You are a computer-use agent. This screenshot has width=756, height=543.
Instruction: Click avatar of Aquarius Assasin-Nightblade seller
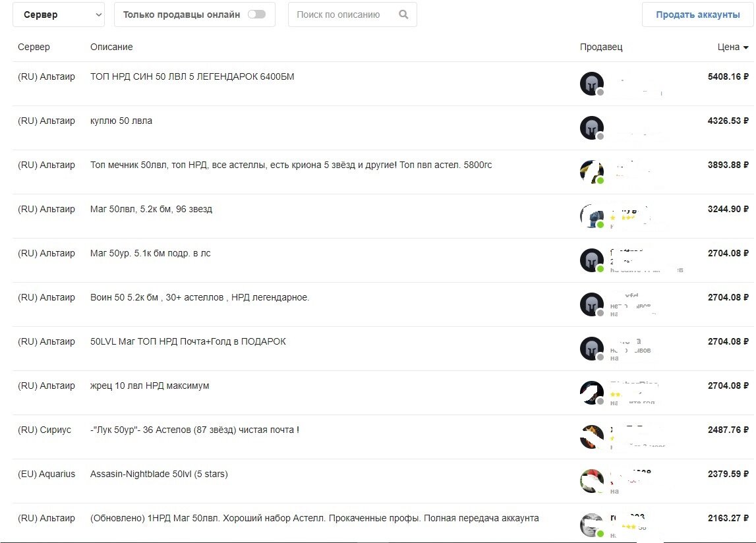click(x=592, y=481)
